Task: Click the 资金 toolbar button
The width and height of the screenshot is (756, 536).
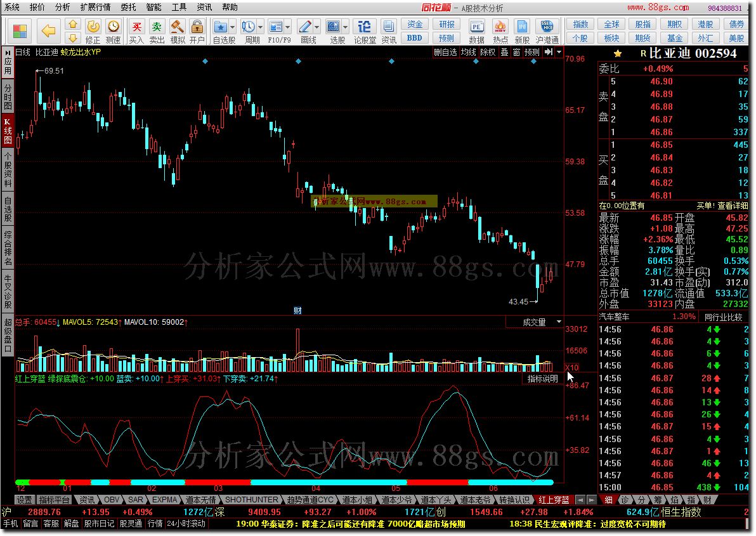Action: pos(414,24)
